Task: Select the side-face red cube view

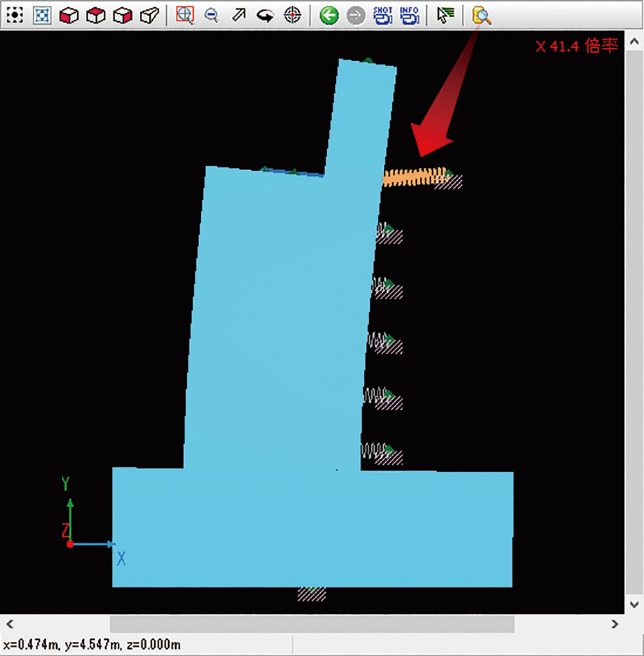Action: pos(122,15)
